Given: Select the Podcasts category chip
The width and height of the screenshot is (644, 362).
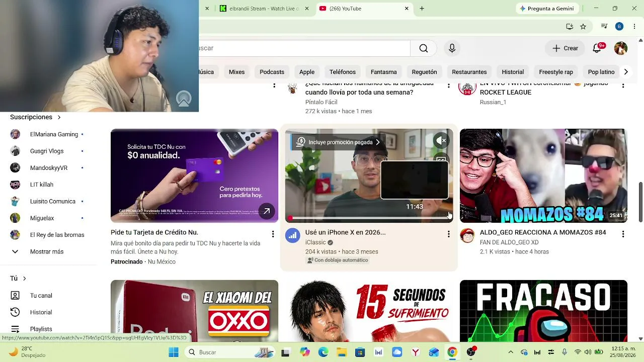Looking at the screenshot, I should pos(272,72).
